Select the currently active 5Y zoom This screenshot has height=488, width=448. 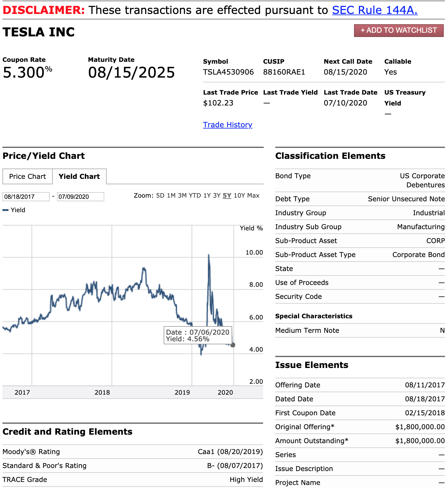coord(227,196)
